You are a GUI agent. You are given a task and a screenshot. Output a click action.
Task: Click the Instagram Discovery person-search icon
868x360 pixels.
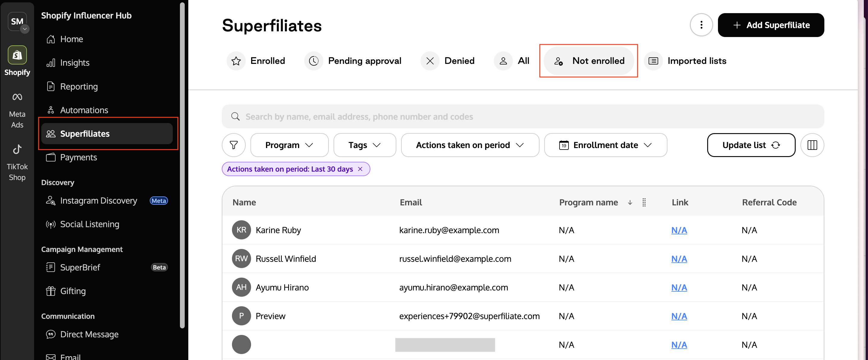pyautogui.click(x=51, y=201)
